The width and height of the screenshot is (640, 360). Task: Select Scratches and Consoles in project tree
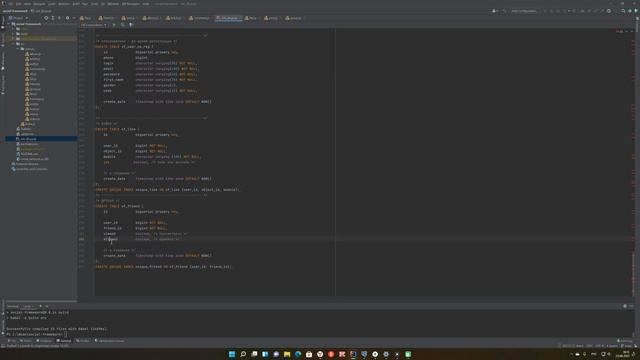click(x=29, y=169)
